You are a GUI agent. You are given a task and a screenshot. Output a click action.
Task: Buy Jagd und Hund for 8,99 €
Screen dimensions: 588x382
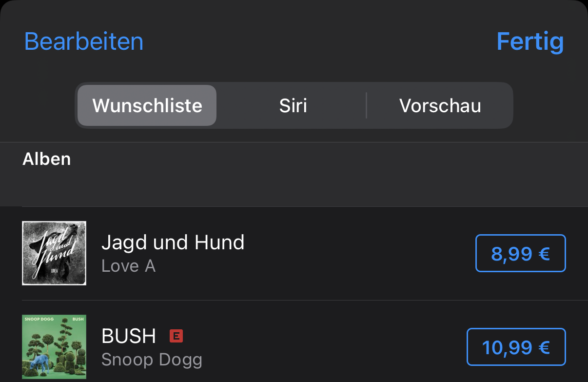click(x=520, y=253)
